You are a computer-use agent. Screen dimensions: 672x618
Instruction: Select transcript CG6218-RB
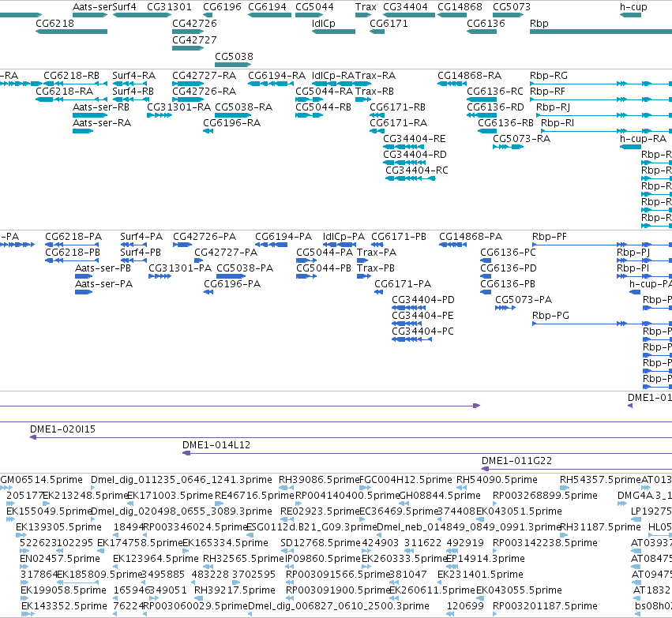point(76,84)
